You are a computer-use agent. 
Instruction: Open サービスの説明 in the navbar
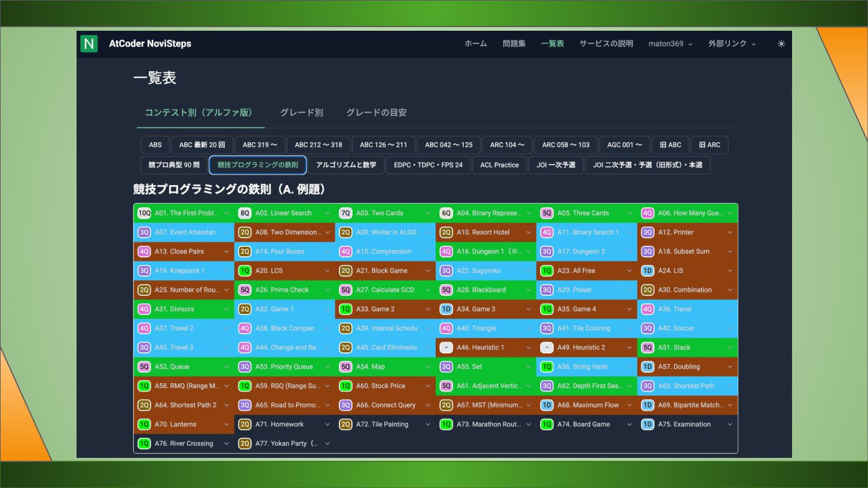pyautogui.click(x=606, y=43)
